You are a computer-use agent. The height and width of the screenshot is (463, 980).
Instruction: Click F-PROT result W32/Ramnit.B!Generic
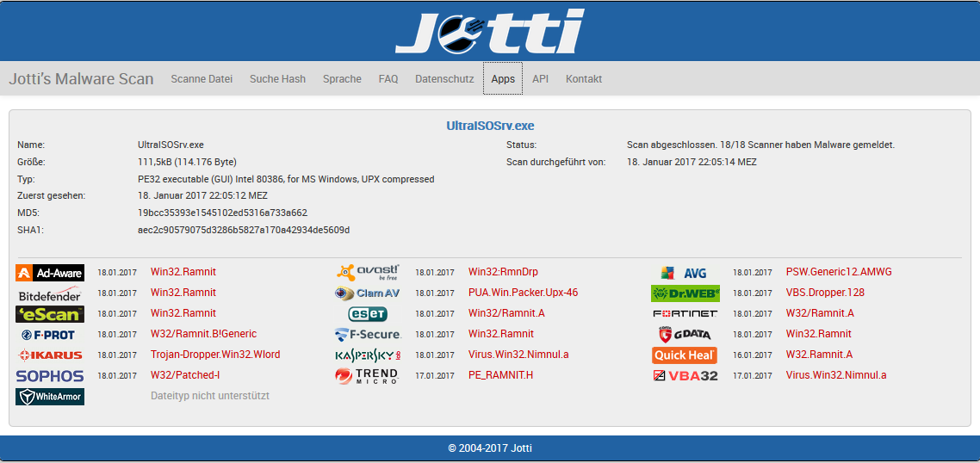point(204,334)
